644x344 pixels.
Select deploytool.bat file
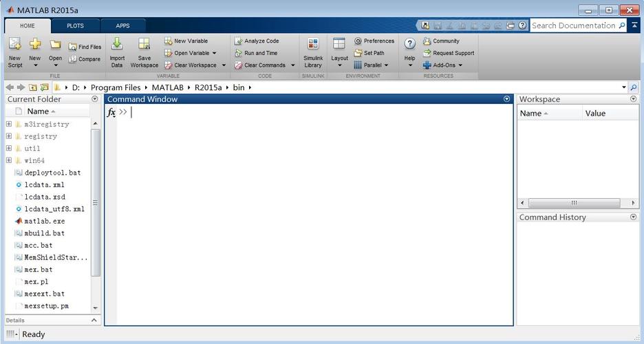click(x=47, y=173)
